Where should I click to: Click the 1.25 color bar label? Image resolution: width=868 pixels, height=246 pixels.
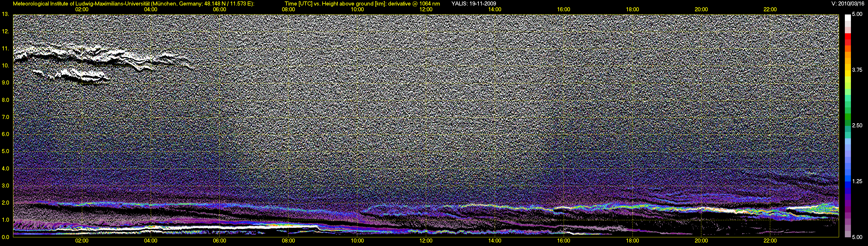857,181
